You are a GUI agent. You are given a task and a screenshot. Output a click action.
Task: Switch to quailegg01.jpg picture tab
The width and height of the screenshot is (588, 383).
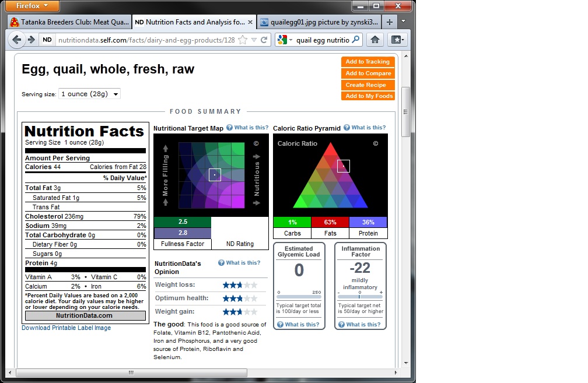[x=320, y=22]
